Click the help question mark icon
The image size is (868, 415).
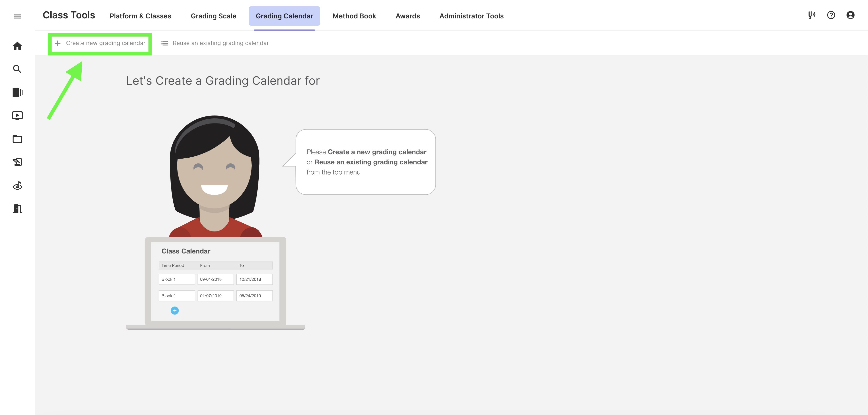click(831, 15)
